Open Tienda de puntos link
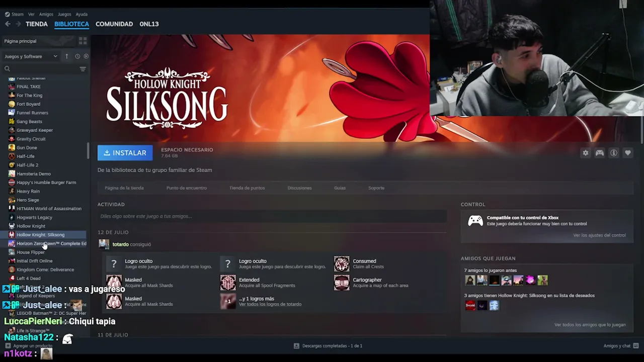Screen dimensions: 644x362 pyautogui.click(x=247, y=188)
